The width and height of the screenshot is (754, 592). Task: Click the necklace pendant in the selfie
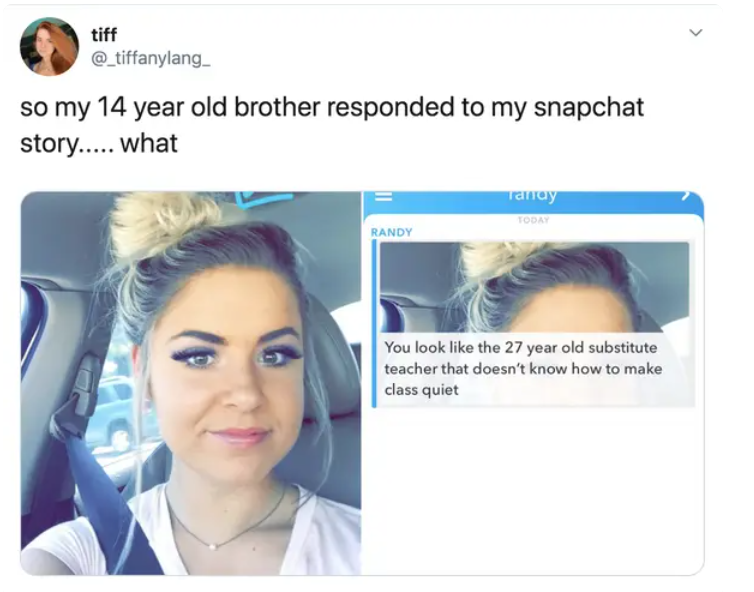click(213, 546)
